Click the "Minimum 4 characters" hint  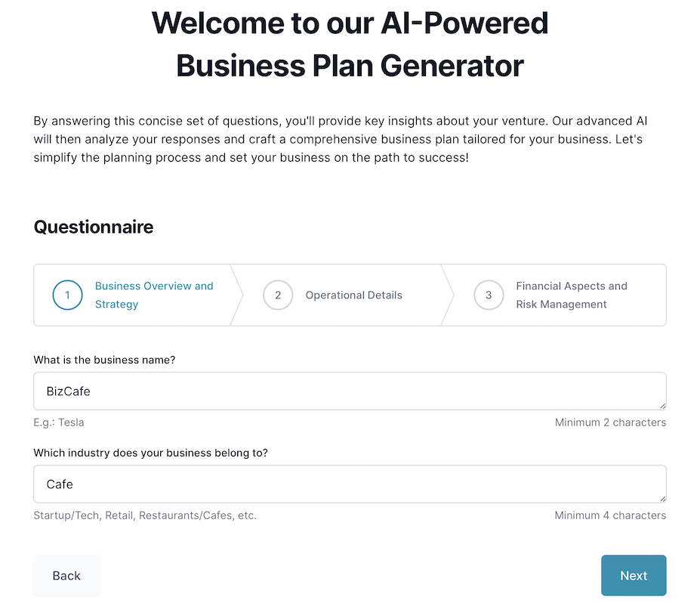[610, 515]
